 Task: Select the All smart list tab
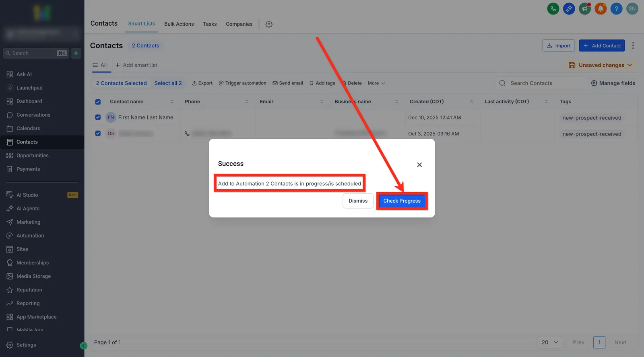click(100, 65)
